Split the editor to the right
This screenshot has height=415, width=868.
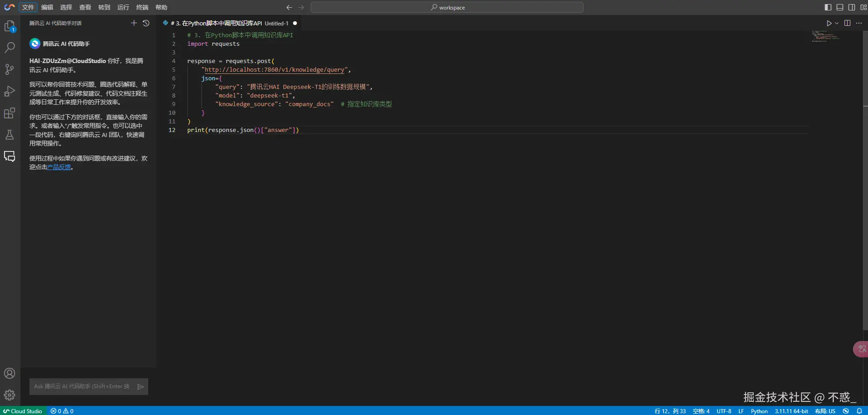pyautogui.click(x=847, y=23)
